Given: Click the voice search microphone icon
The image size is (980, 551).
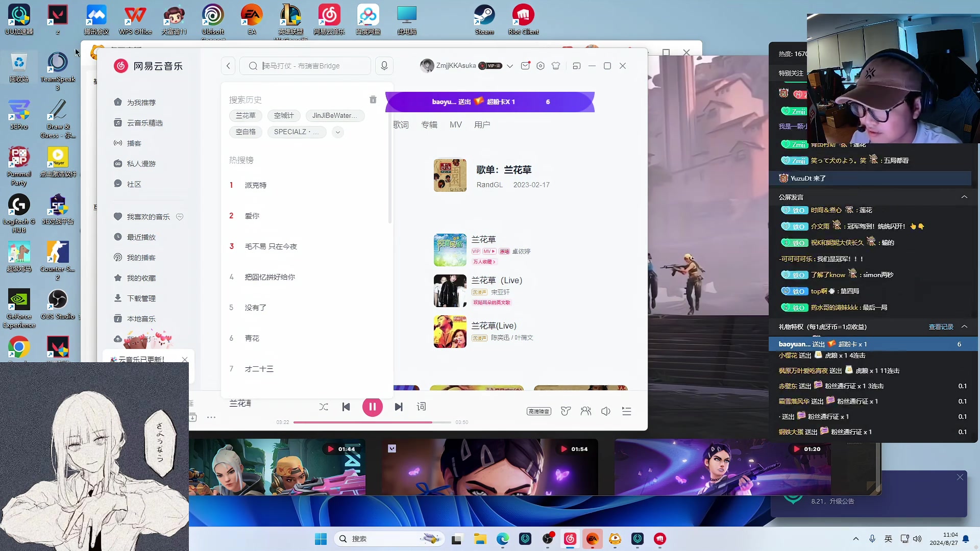Looking at the screenshot, I should click(384, 65).
